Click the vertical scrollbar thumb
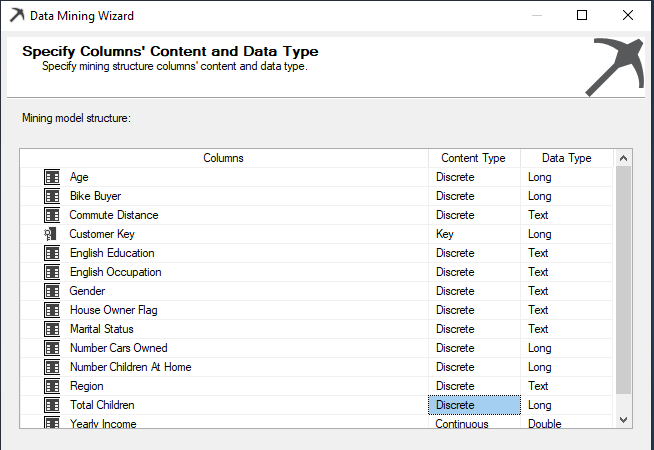The height and width of the screenshot is (450, 654). click(623, 280)
